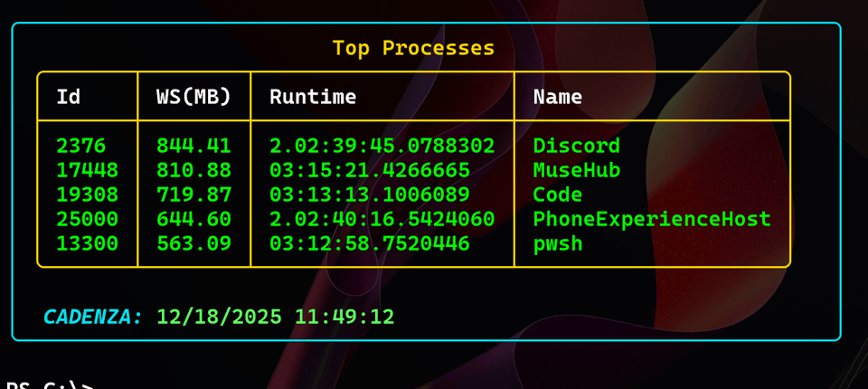Select process Id 17448

[x=87, y=170]
